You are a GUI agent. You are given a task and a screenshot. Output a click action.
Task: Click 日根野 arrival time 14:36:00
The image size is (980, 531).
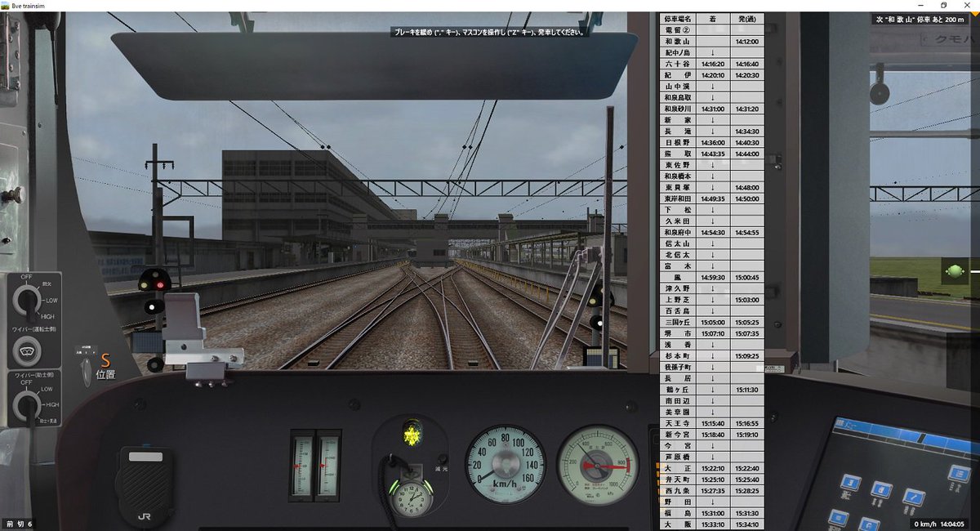coord(712,142)
